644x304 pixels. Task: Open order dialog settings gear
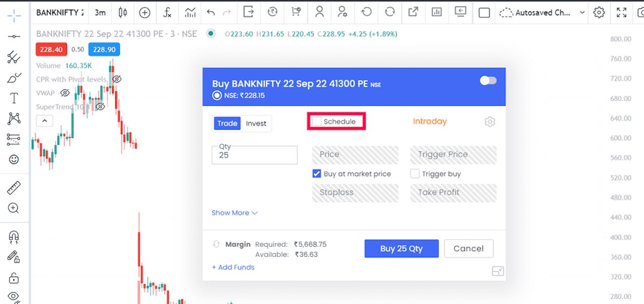(x=490, y=121)
